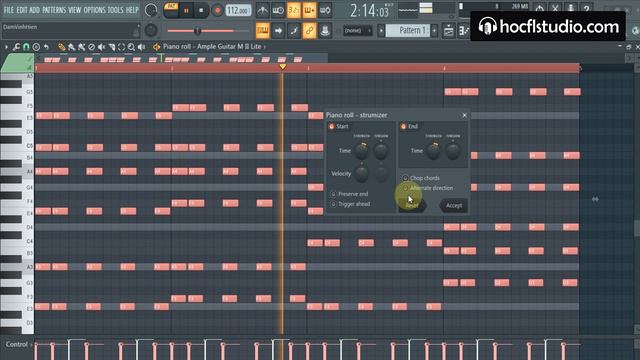
Task: Toggle typing keyboard to piano button
Action: coord(262,31)
